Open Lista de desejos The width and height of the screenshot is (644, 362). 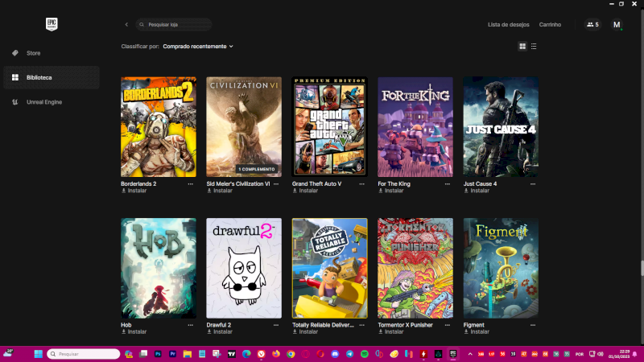[509, 25]
